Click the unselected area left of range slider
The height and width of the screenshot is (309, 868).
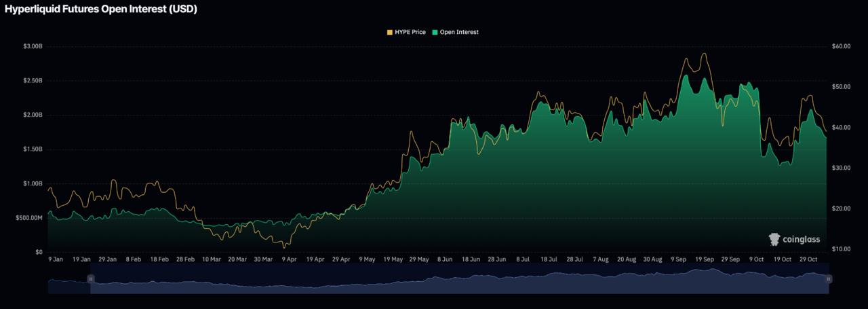click(68, 284)
